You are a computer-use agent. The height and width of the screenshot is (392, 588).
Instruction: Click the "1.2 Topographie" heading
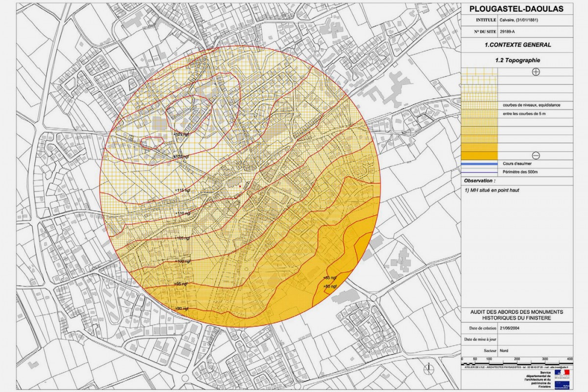517,61
